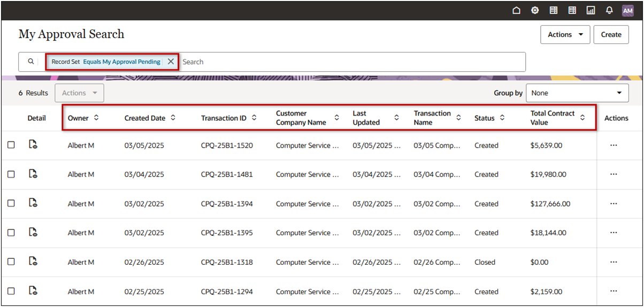The image size is (644, 307).
Task: Open the three-dot menu for CPQ-25B1-1318
Action: [614, 262]
